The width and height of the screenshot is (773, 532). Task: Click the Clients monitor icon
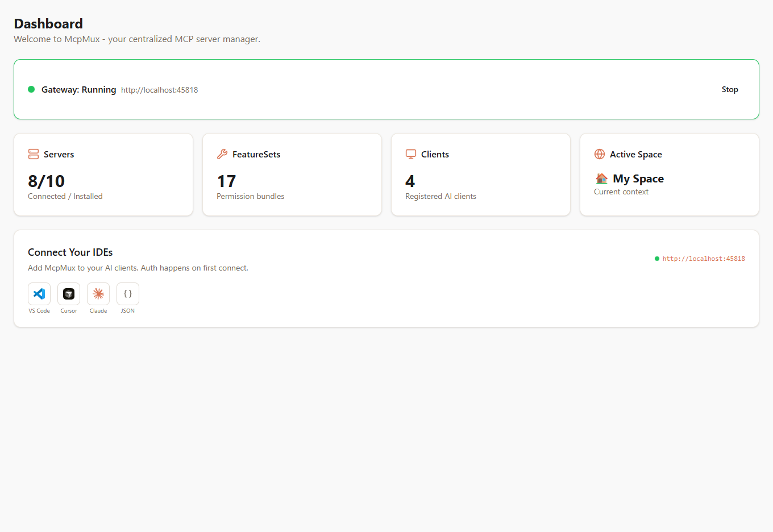pyautogui.click(x=411, y=154)
